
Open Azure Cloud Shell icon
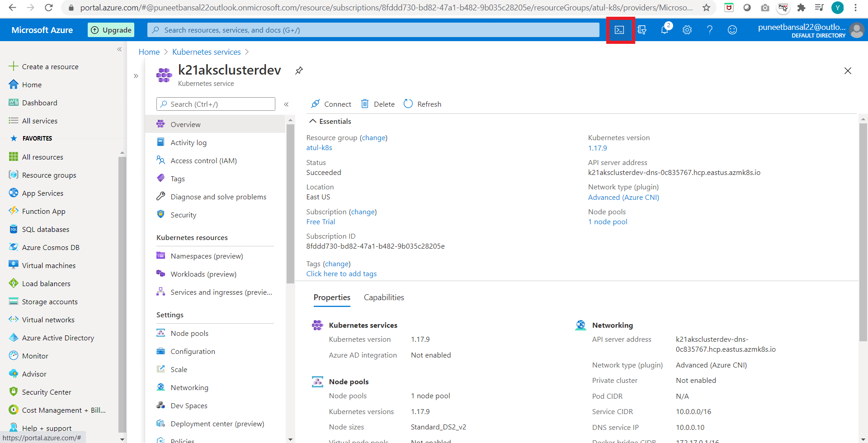619,30
